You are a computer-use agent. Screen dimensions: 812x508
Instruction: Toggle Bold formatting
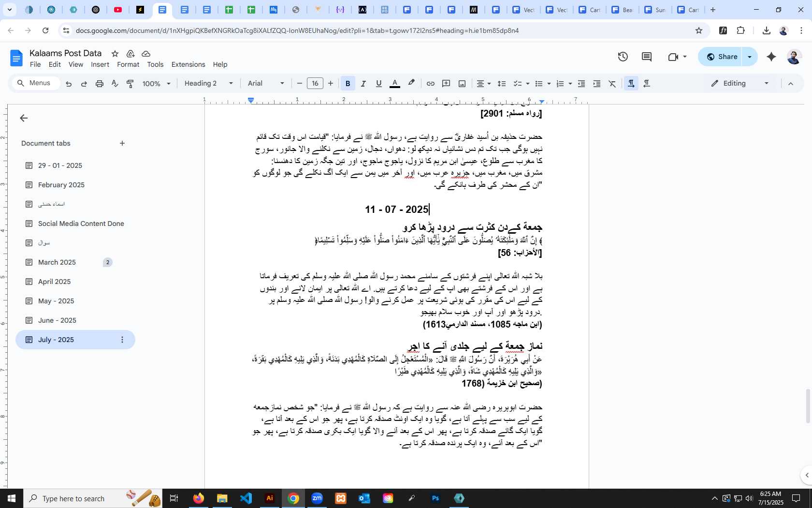(x=348, y=84)
